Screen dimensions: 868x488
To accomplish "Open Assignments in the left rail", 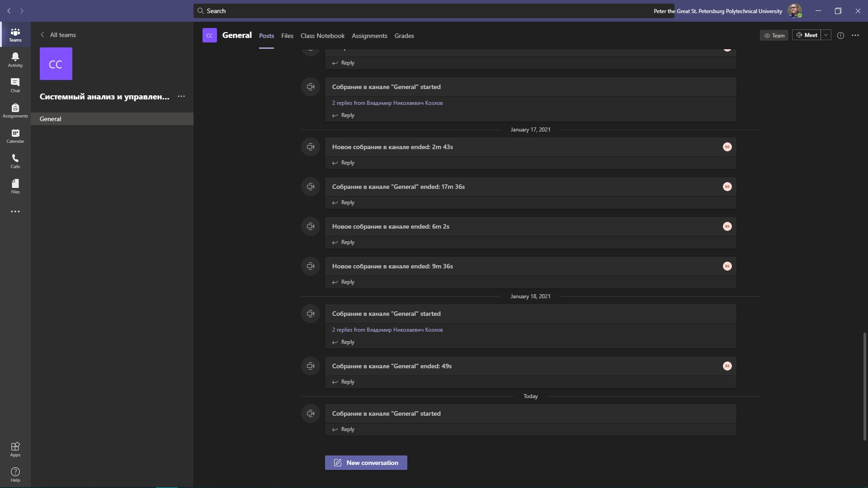I will point(15,110).
